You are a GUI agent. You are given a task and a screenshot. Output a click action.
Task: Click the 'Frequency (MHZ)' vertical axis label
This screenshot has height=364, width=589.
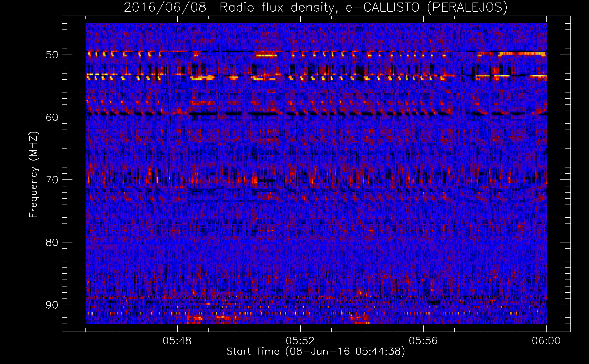[x=33, y=175]
